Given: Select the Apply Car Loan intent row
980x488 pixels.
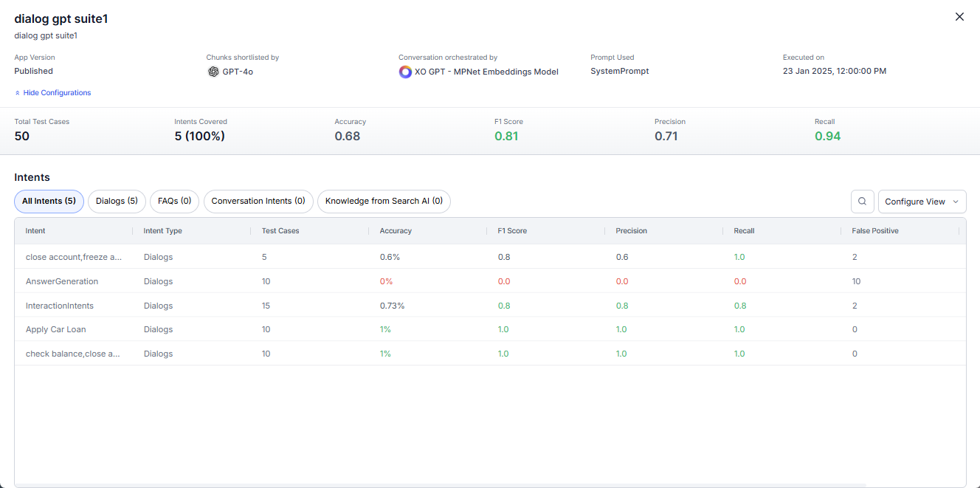Looking at the screenshot, I should [56, 329].
